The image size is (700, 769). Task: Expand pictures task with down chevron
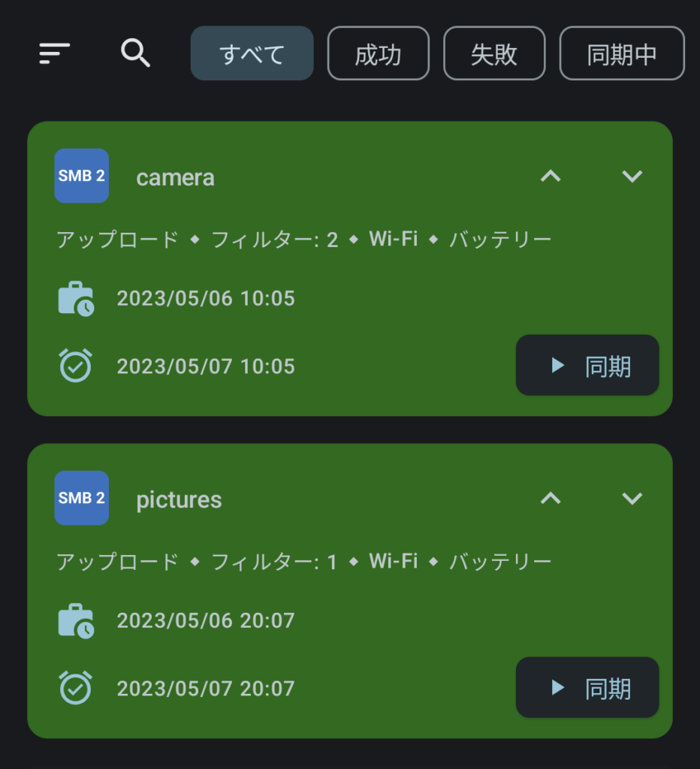(x=632, y=499)
